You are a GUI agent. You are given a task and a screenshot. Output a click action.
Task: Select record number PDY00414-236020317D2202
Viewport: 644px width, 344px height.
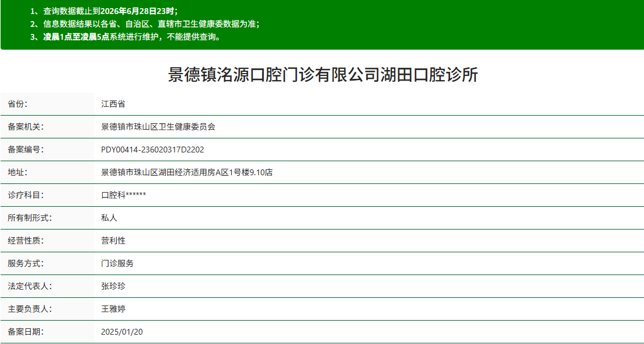(x=152, y=150)
